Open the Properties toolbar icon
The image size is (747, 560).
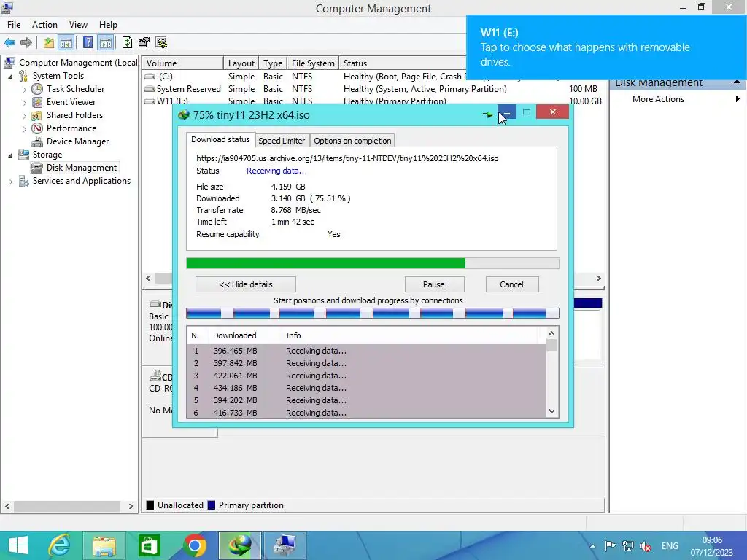click(144, 43)
